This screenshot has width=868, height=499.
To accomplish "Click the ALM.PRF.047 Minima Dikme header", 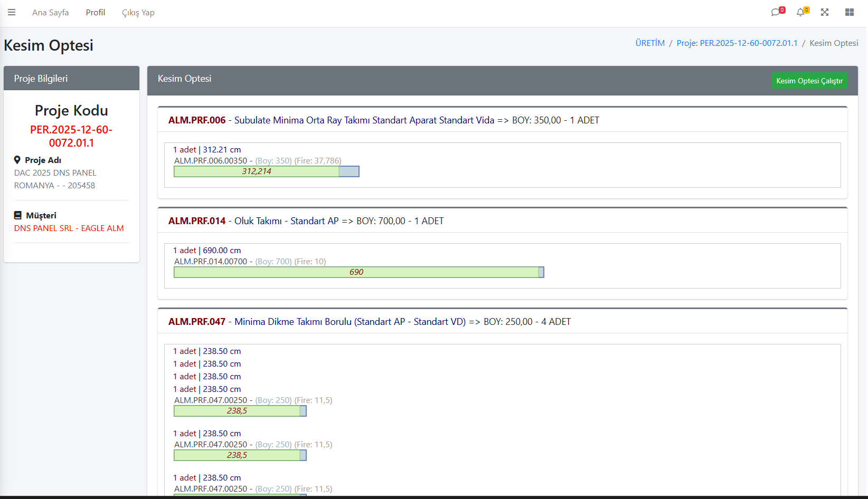I will tap(369, 322).
